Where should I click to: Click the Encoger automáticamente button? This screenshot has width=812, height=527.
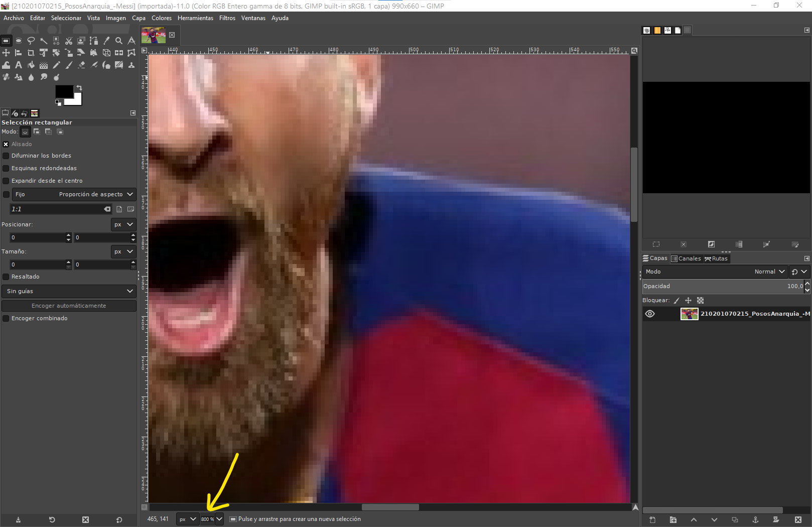tap(69, 306)
